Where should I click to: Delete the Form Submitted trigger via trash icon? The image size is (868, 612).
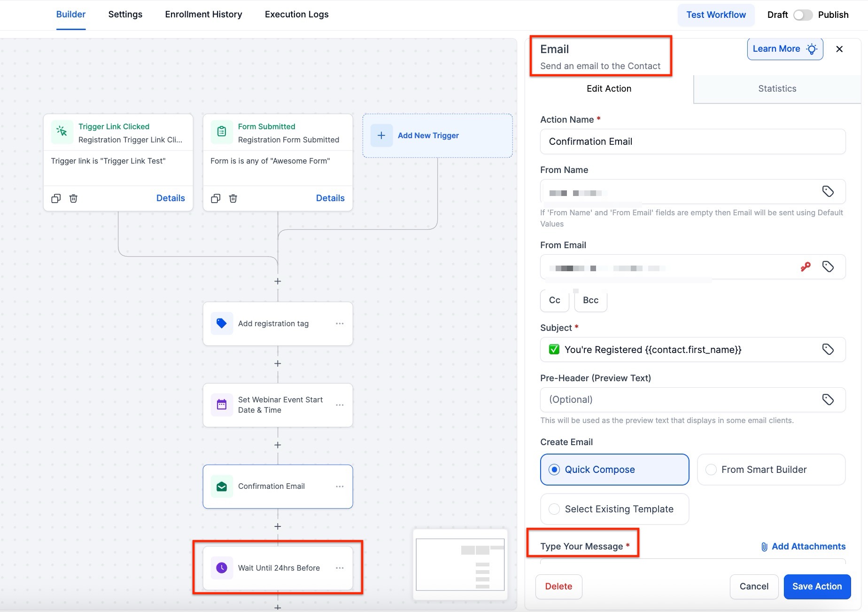233,198
